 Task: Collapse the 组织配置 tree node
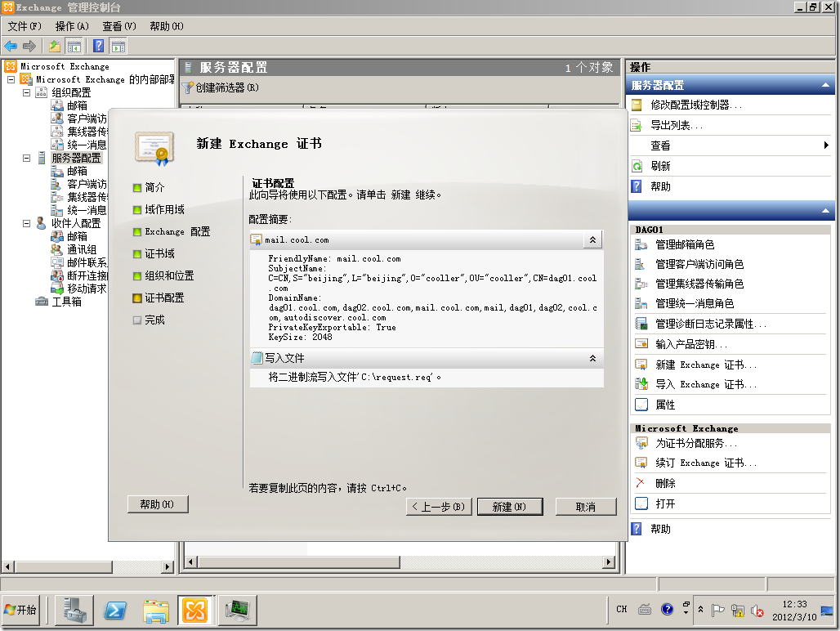(27, 92)
